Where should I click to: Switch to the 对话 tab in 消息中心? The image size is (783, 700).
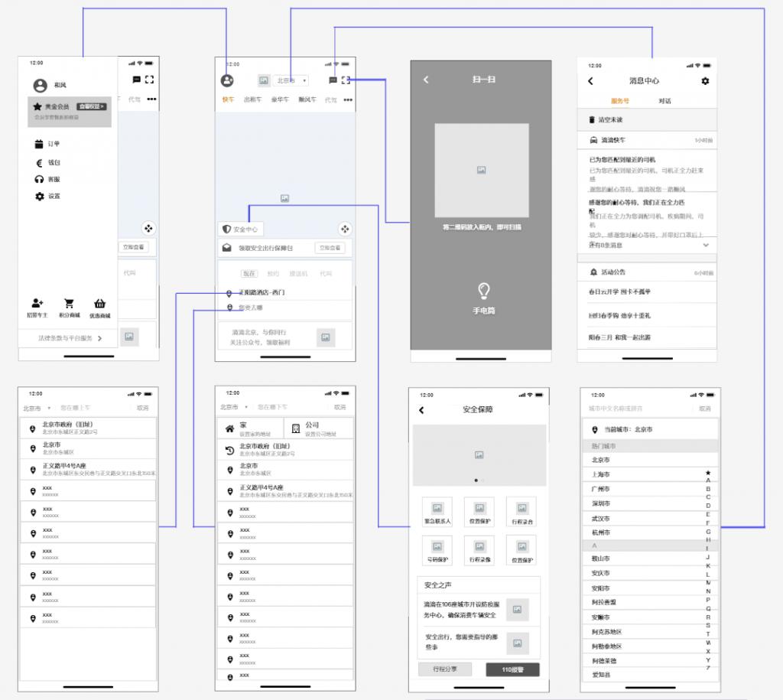click(x=664, y=101)
